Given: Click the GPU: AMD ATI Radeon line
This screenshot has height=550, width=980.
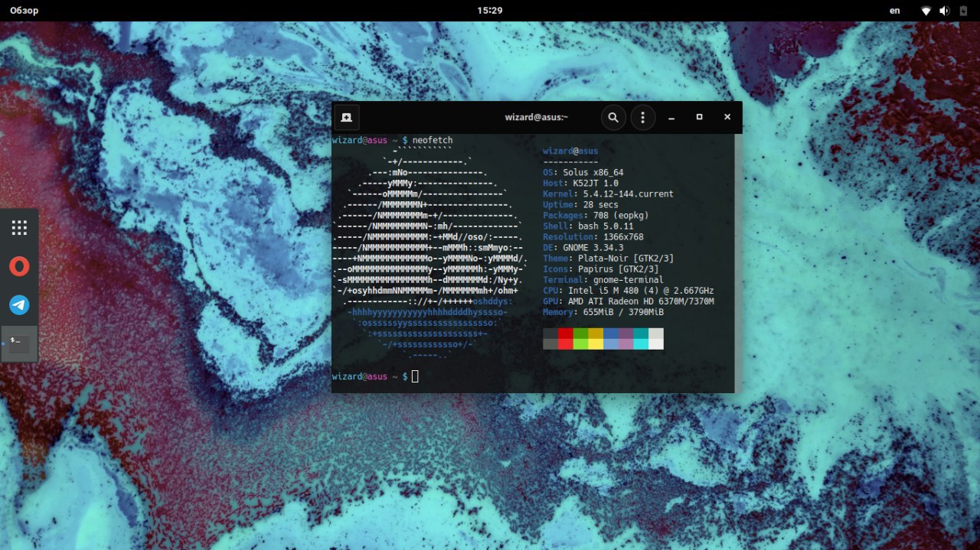Looking at the screenshot, I should [628, 301].
